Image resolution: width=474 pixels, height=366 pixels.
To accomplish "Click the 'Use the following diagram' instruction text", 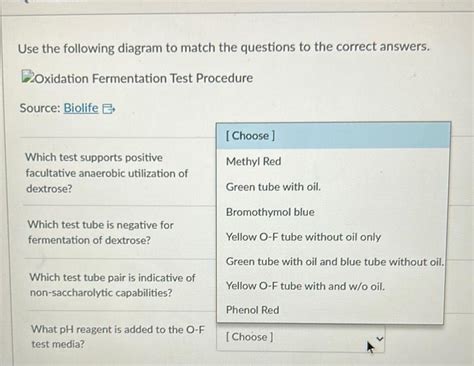I will pyautogui.click(x=224, y=48).
